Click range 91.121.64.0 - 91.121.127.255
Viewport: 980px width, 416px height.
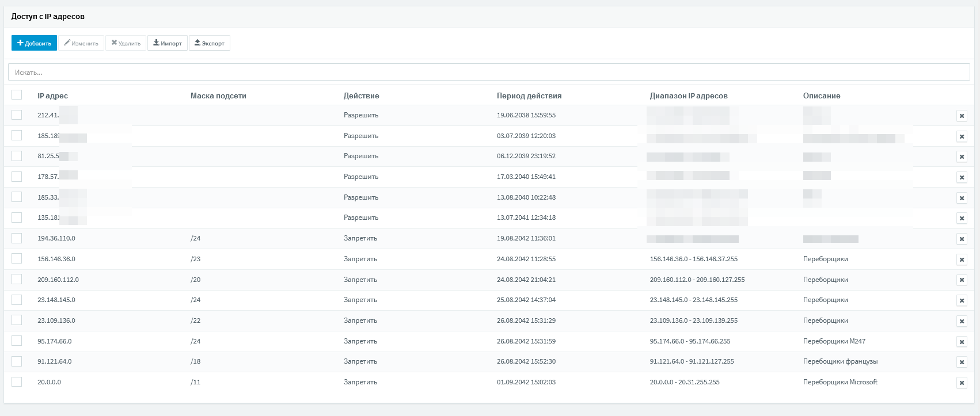pos(692,361)
